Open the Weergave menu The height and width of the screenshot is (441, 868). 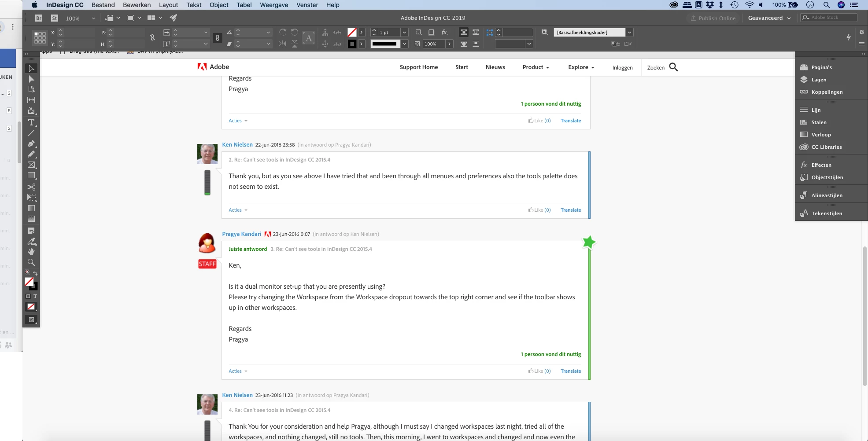274,5
